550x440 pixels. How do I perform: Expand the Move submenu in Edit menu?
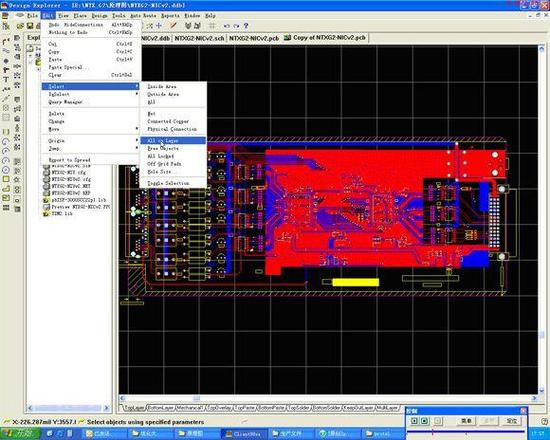(x=90, y=129)
